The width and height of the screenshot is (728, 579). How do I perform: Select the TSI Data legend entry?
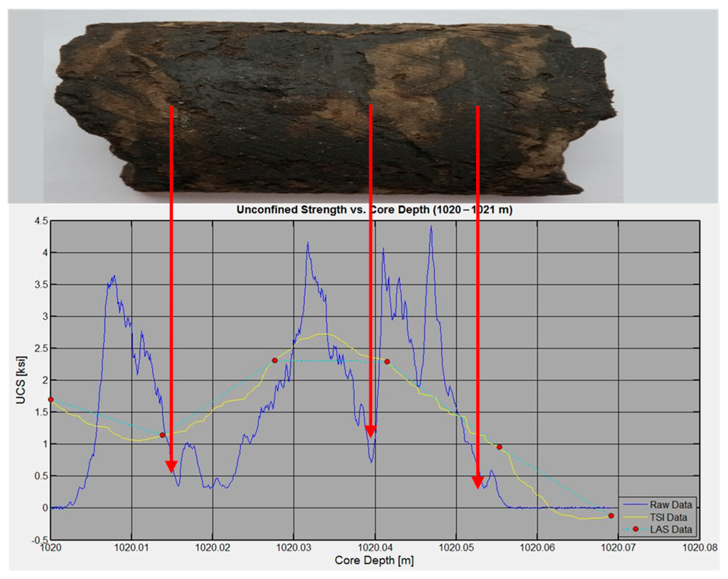pos(668,517)
